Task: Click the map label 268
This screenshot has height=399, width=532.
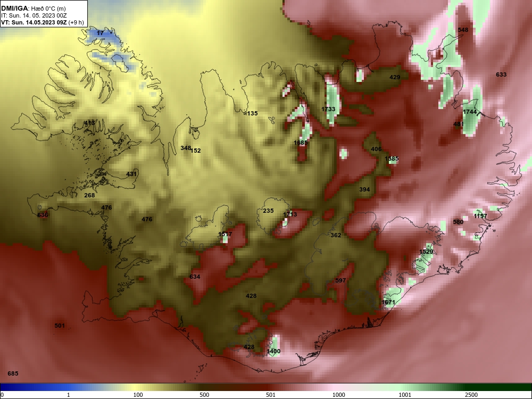Action: click(89, 195)
